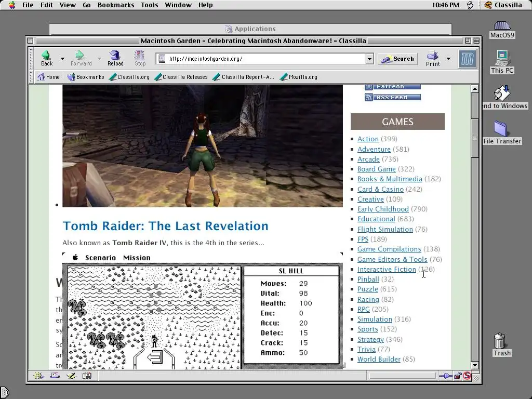Open the Bookmarks toolbar folder
Viewport: 532px width, 399px height.
click(86, 77)
